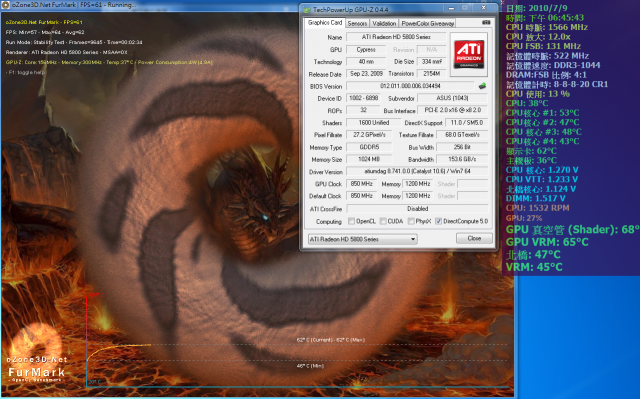
Task: Uncheck the DirectCompute 5.0 checkbox
Action: click(x=438, y=221)
